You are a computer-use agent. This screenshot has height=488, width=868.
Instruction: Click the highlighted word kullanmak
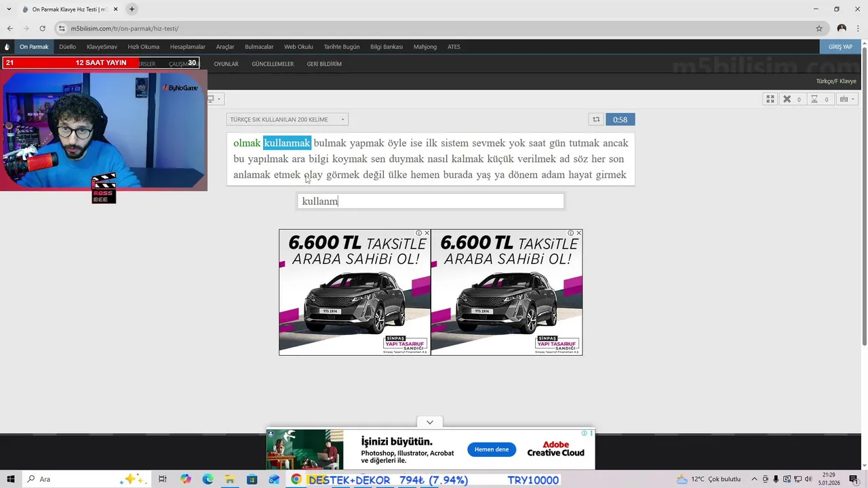click(x=287, y=143)
